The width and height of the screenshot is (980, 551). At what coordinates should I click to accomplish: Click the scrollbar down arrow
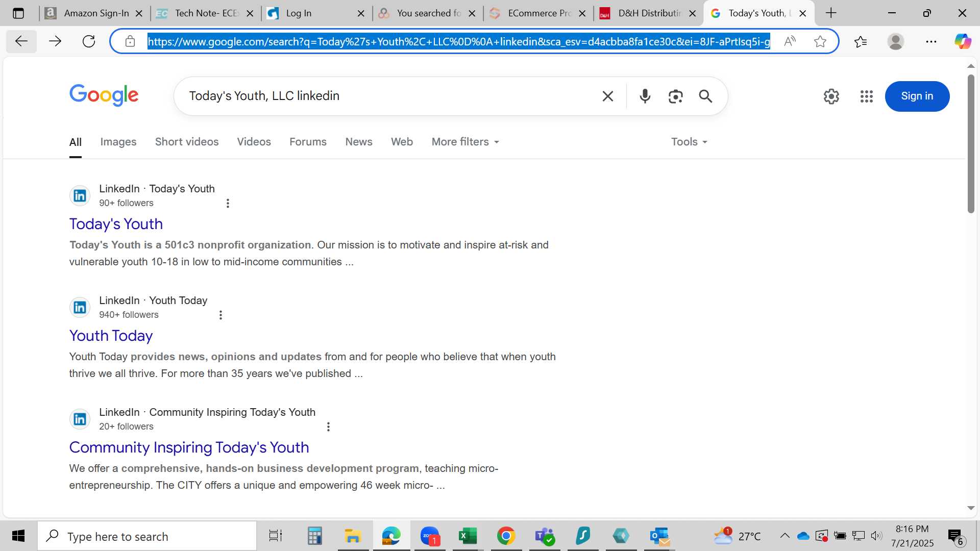point(971,508)
